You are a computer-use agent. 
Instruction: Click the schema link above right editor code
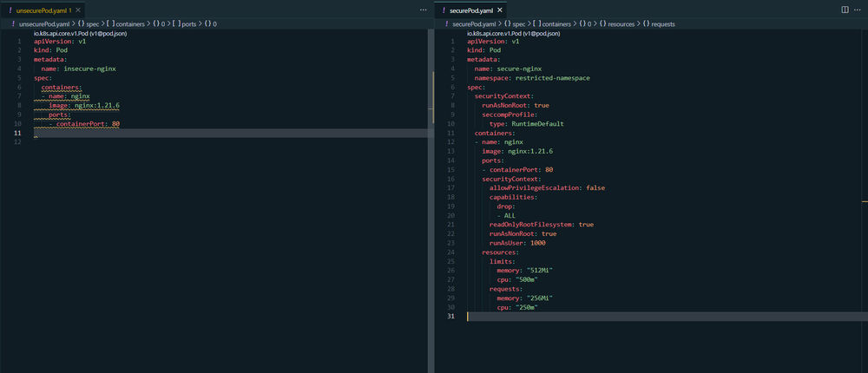click(514, 34)
